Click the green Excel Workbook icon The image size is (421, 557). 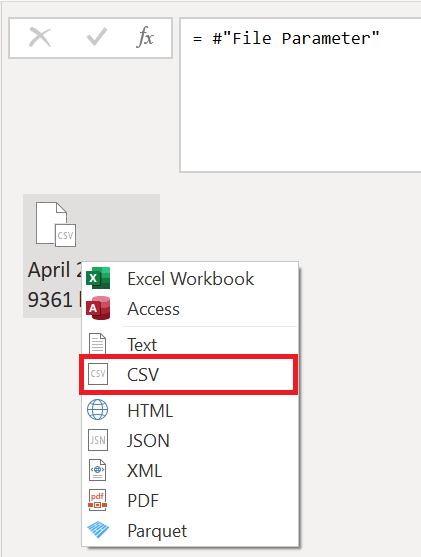tap(98, 278)
